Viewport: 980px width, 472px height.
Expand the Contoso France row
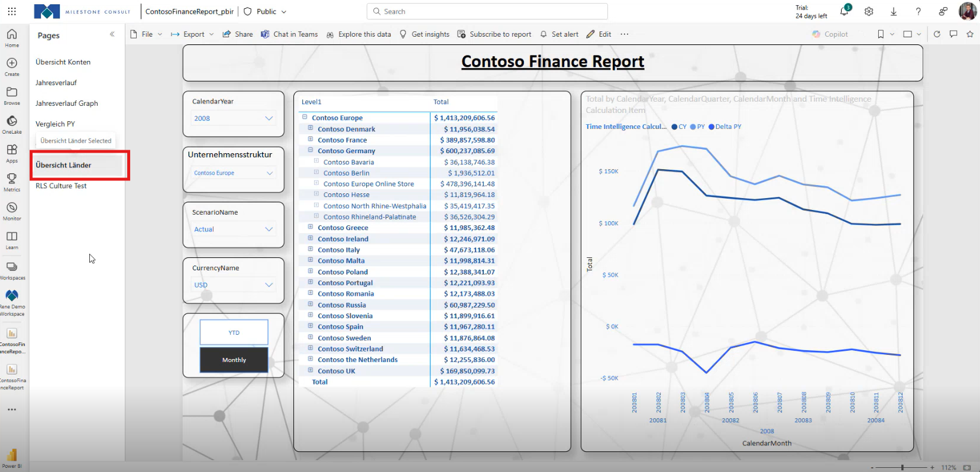[310, 140]
